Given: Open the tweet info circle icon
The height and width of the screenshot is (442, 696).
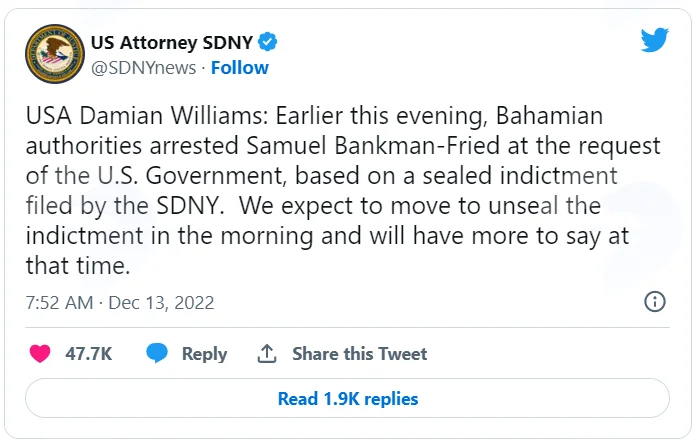Looking at the screenshot, I should 655,302.
